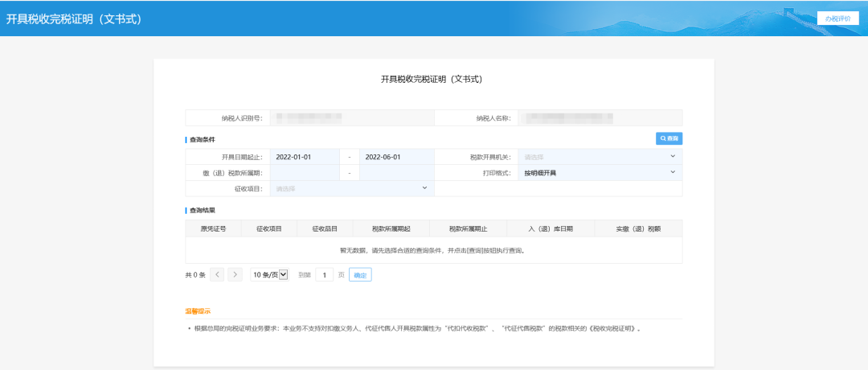Click the 税款所属期起 column header
The image size is (868, 370).
(391, 228)
